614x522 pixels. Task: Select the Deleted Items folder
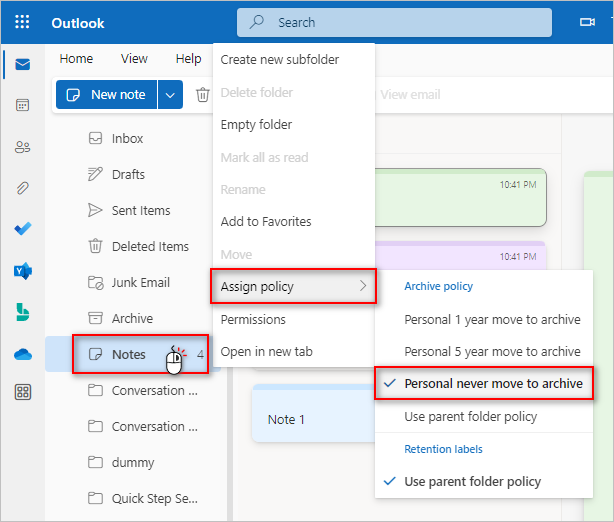click(x=133, y=246)
